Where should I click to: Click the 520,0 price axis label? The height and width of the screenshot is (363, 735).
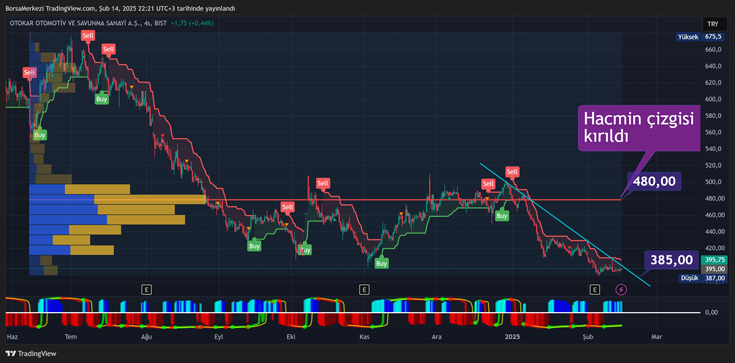click(712, 166)
